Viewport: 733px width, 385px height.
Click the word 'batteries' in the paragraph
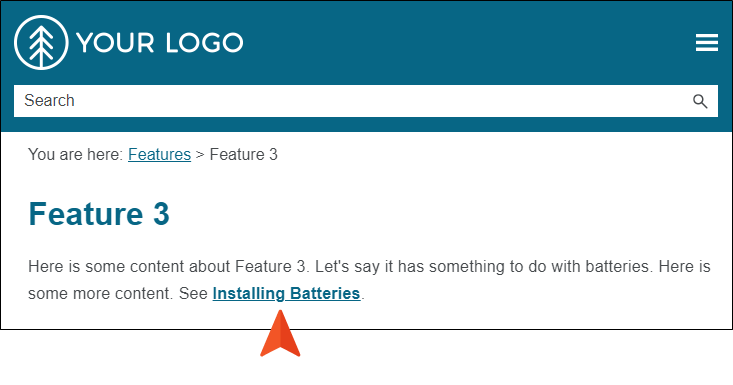[x=618, y=266]
